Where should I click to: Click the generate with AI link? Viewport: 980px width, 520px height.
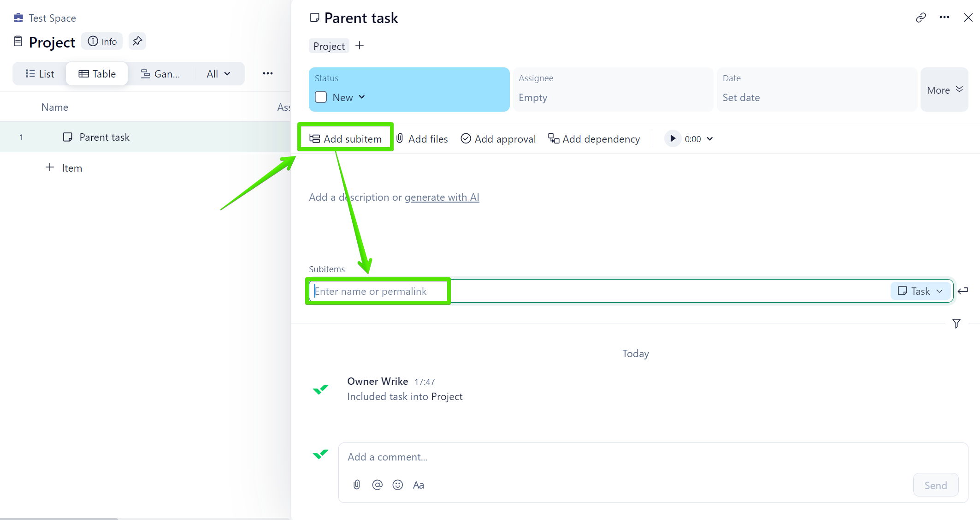[x=442, y=197]
